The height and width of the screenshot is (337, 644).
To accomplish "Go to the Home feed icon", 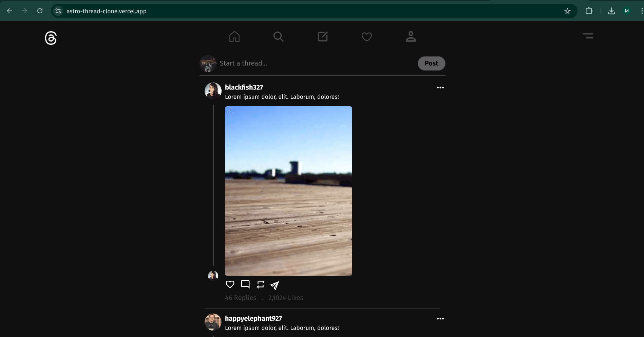I will tap(234, 37).
